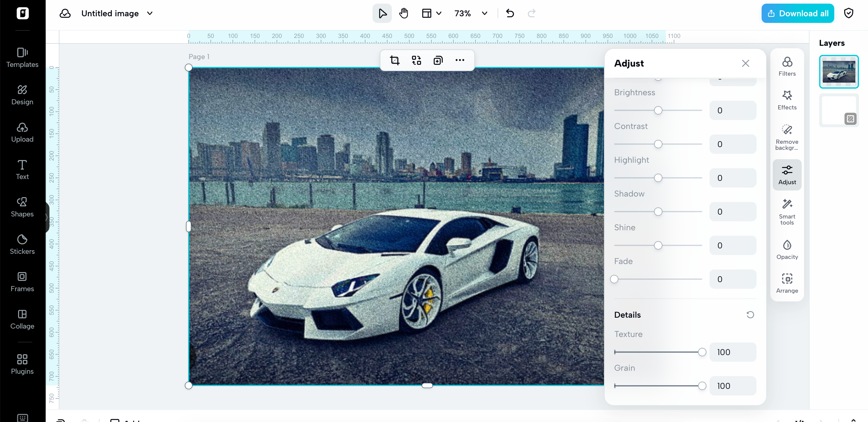Open the Templates sidebar tab
This screenshot has width=868, height=422.
(x=22, y=57)
